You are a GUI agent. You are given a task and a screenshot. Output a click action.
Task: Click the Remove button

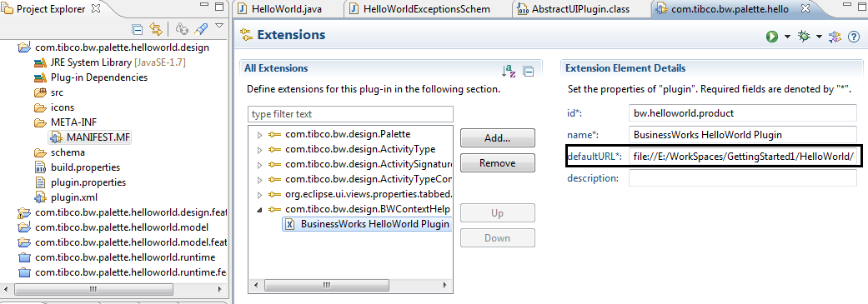(x=497, y=163)
